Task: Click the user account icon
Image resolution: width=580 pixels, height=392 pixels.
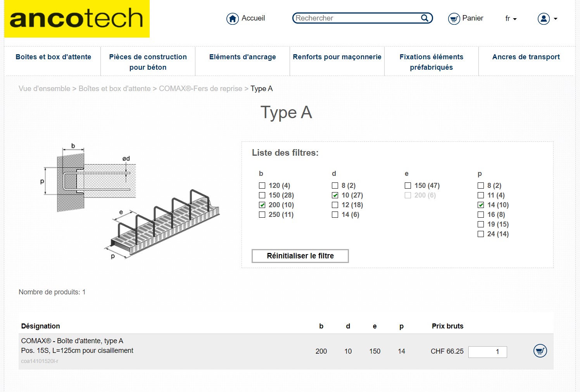Action: (544, 19)
